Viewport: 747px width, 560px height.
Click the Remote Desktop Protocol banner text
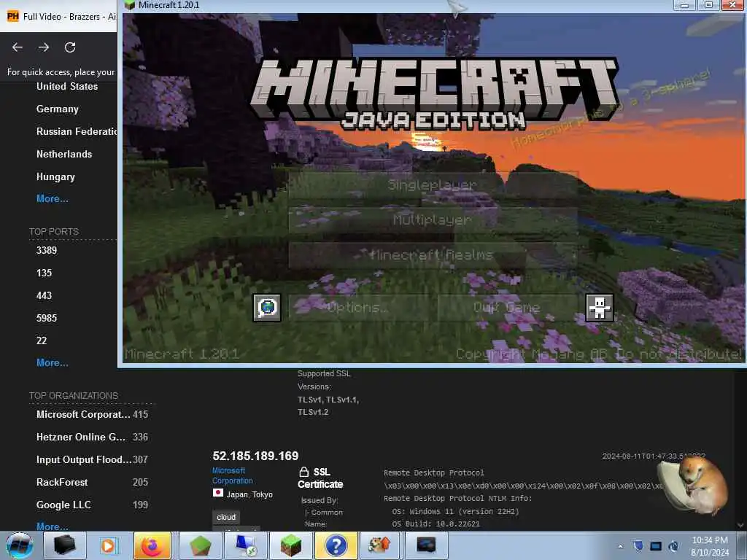point(434,472)
